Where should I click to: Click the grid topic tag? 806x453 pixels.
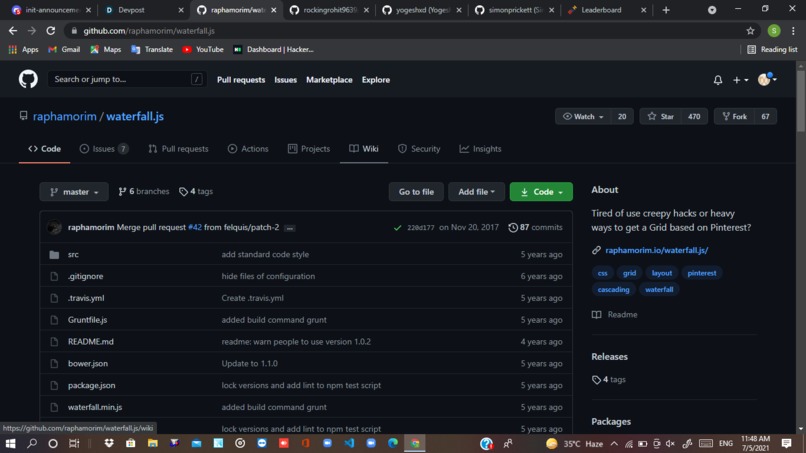(629, 273)
